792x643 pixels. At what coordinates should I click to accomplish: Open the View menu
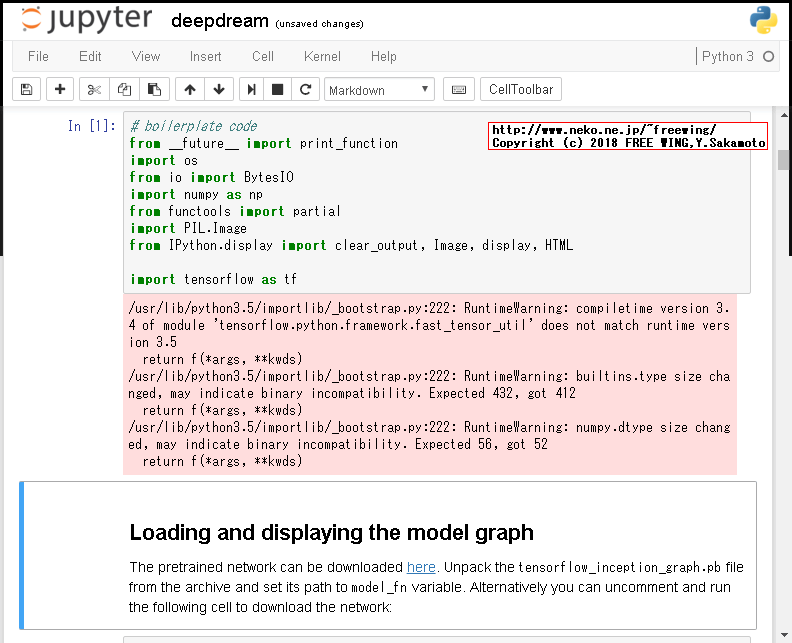click(146, 57)
